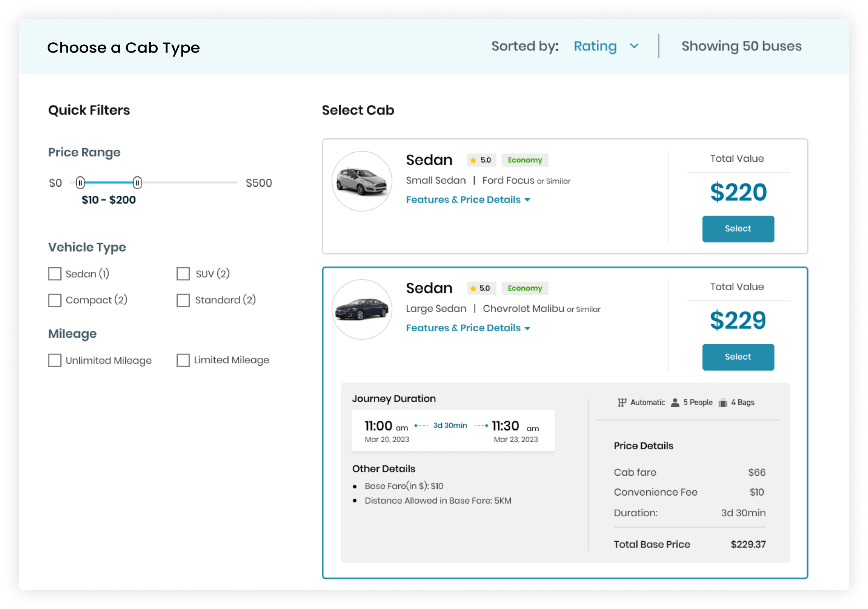
Task: Click the Chevrolet Malibu car thumbnail
Action: (x=362, y=309)
